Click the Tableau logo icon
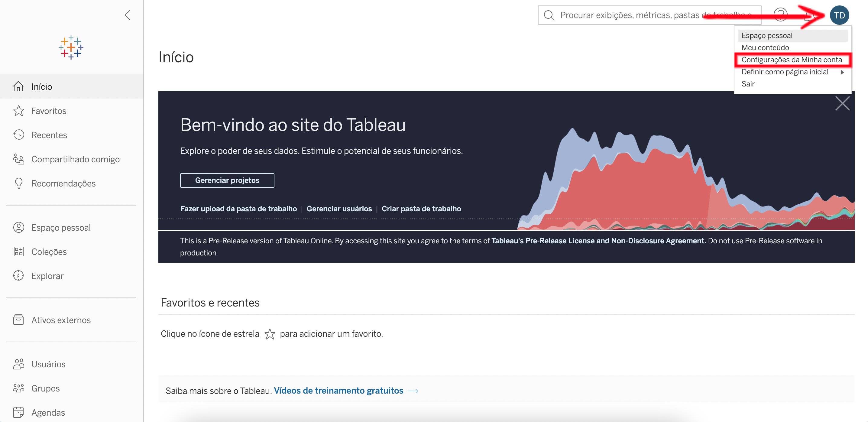The width and height of the screenshot is (868, 422). pyautogui.click(x=71, y=47)
